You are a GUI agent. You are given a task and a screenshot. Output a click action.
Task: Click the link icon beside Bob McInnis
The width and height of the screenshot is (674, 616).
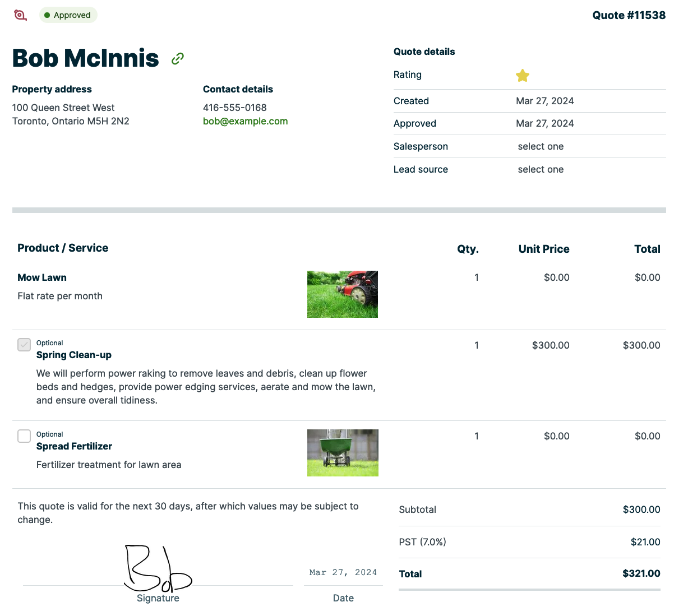(x=178, y=58)
